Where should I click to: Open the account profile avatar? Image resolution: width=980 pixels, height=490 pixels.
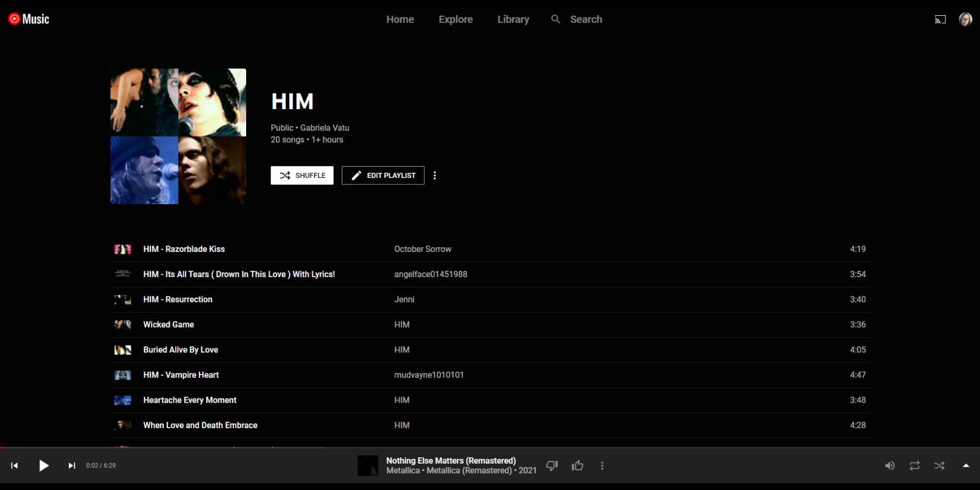965,19
